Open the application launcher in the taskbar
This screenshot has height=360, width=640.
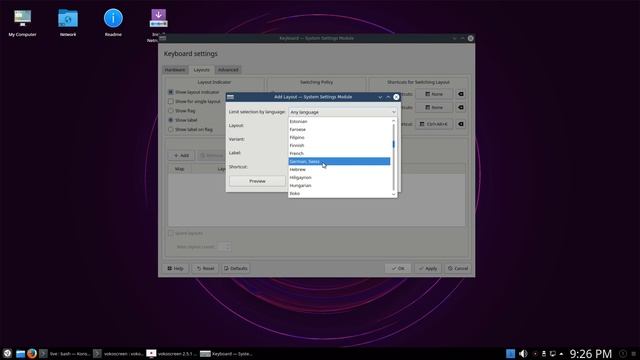click(7, 353)
